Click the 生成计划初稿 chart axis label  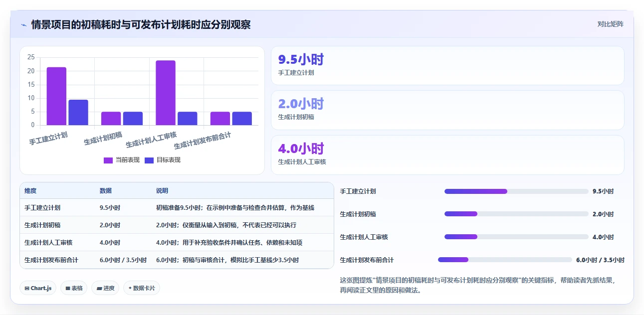(x=103, y=139)
